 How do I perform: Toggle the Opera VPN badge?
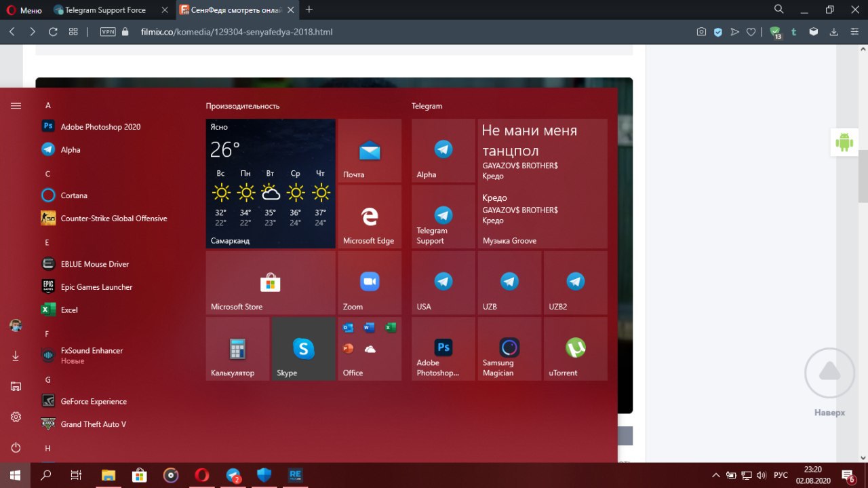pos(108,32)
